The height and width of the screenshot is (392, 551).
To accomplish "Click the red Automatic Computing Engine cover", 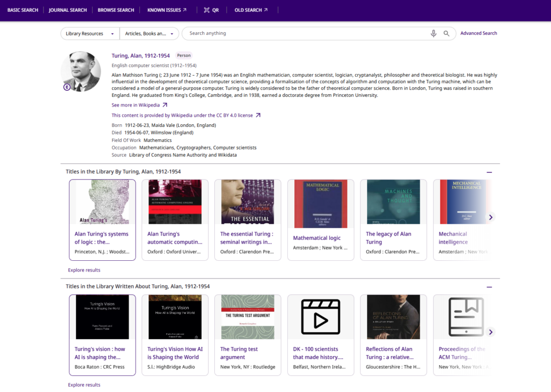I will tap(175, 202).
